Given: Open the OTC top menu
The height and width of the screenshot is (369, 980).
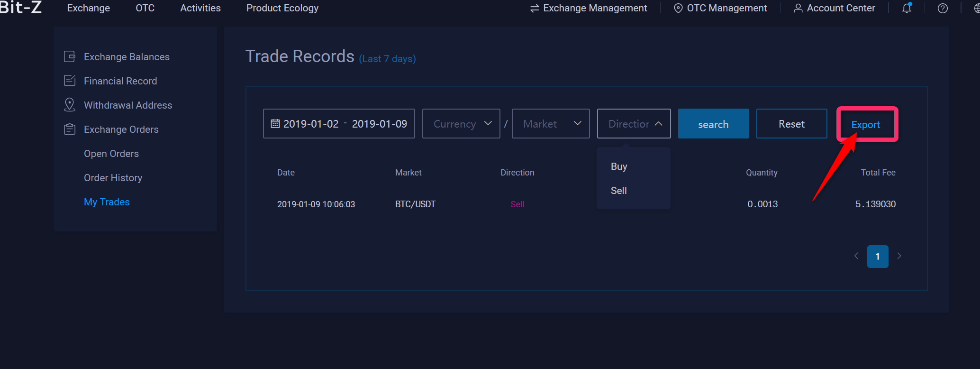Looking at the screenshot, I should (x=145, y=8).
